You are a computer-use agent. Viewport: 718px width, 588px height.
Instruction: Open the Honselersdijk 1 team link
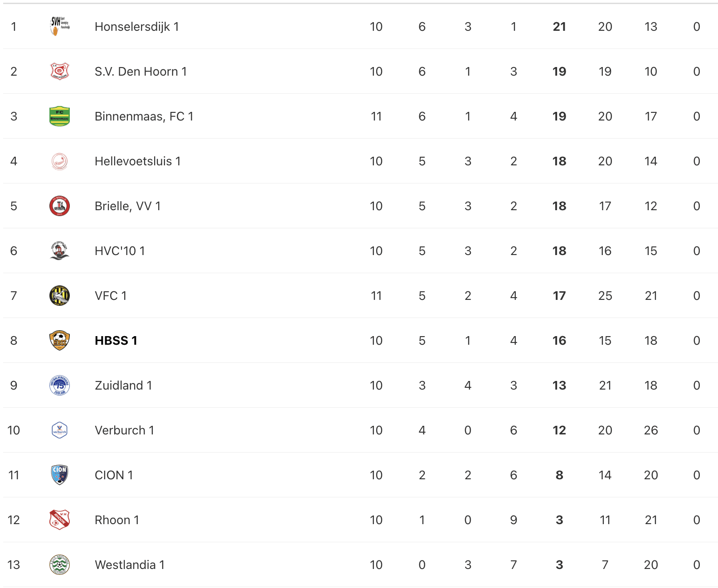(137, 27)
